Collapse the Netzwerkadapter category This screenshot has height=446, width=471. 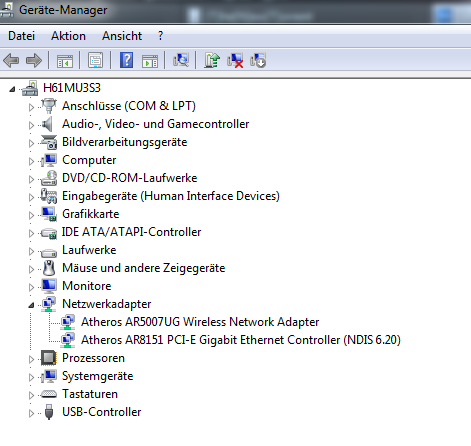pyautogui.click(x=31, y=305)
